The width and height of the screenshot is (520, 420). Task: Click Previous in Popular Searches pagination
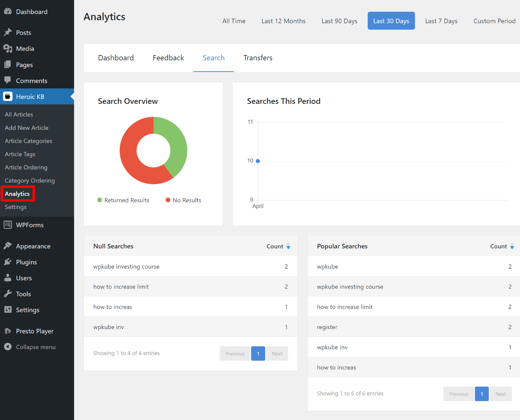click(459, 394)
